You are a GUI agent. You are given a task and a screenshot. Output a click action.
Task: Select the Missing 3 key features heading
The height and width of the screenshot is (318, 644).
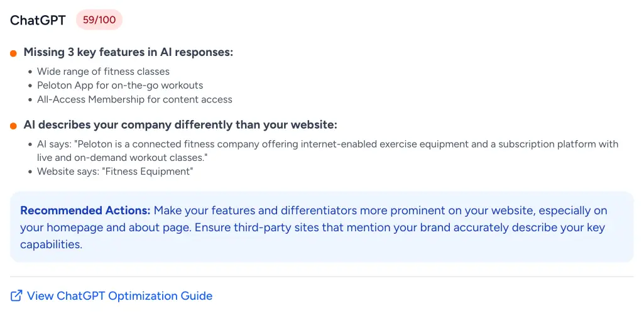pyautogui.click(x=128, y=52)
